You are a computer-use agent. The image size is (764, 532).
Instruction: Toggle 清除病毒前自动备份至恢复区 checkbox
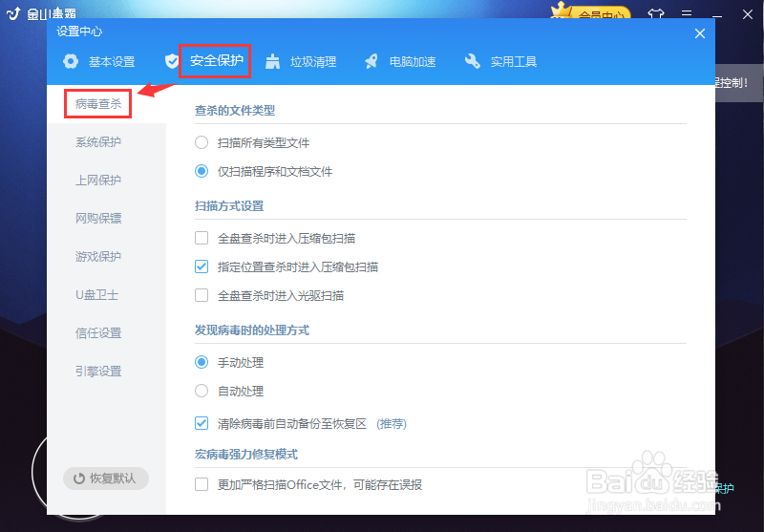point(202,423)
